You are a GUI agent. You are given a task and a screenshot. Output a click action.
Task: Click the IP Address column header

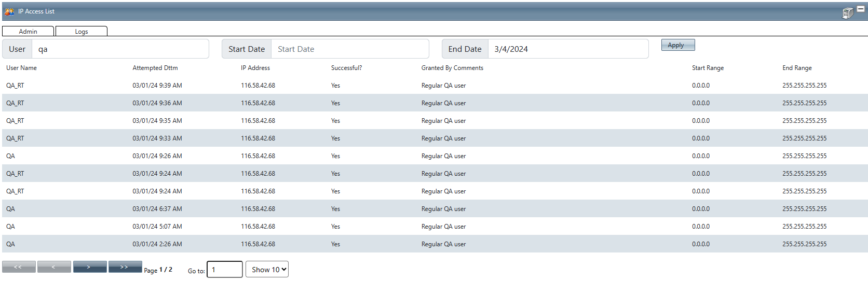pyautogui.click(x=255, y=68)
